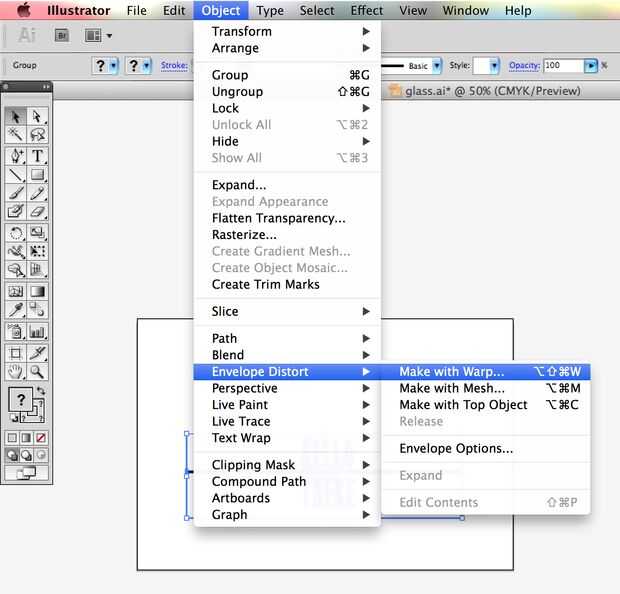Choose Ungroup in Object menu
620x594 pixels.
tap(287, 92)
